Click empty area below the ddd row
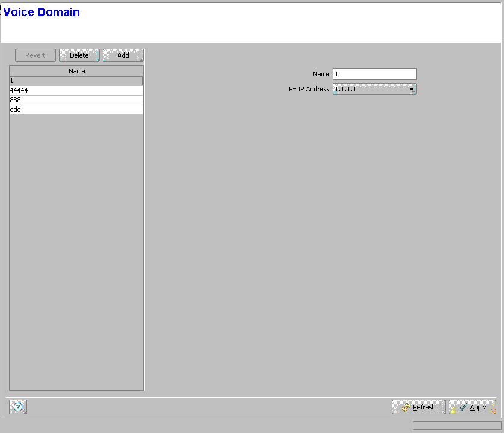This screenshot has width=504, height=434. (76, 240)
